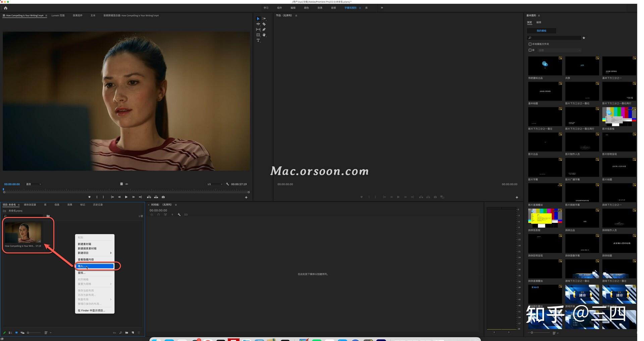Image resolution: width=644 pixels, height=341 pixels.
Task: Click the favorites star beside the template search
Action: [x=584, y=38]
